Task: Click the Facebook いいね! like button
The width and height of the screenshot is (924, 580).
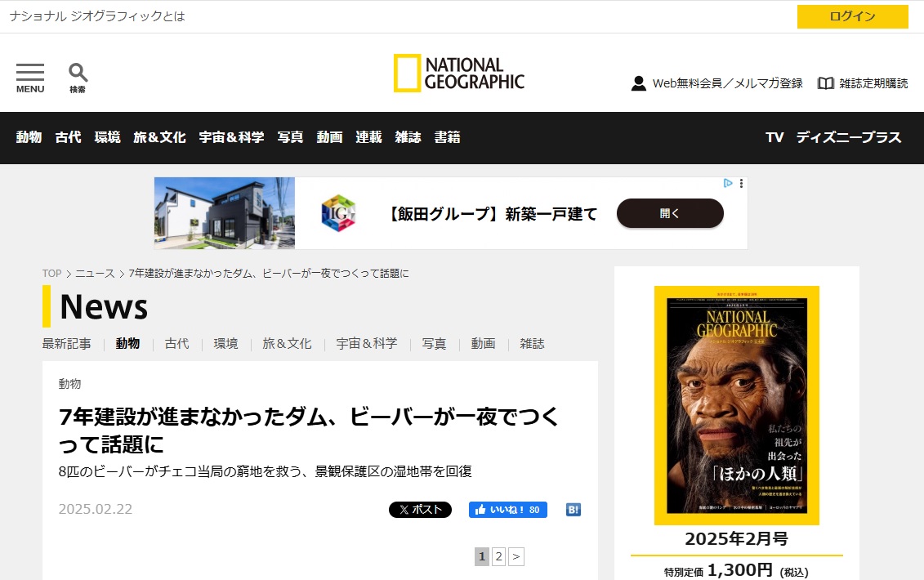Action: [507, 510]
